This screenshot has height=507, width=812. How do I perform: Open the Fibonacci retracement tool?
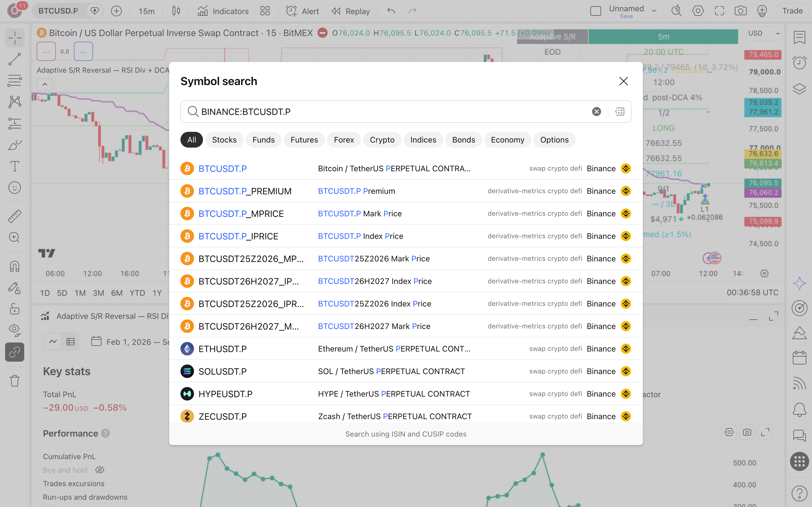click(x=14, y=81)
